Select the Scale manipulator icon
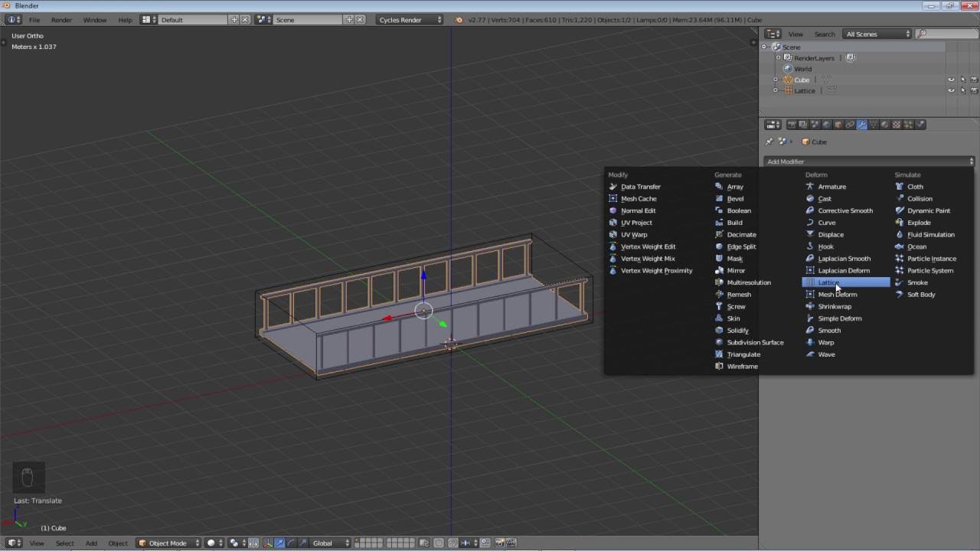Screen dimensions: 980x551 pyautogui.click(x=303, y=543)
